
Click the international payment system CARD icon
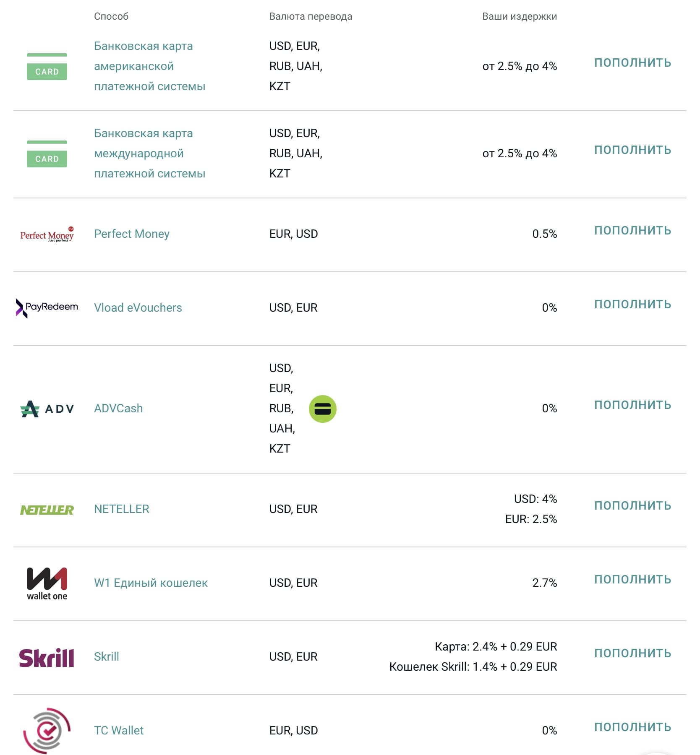tap(47, 154)
